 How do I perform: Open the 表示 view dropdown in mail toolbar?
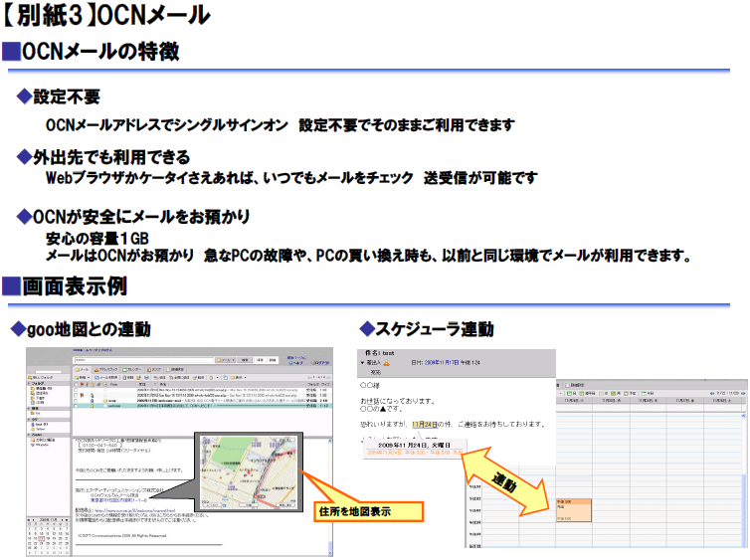(x=238, y=377)
